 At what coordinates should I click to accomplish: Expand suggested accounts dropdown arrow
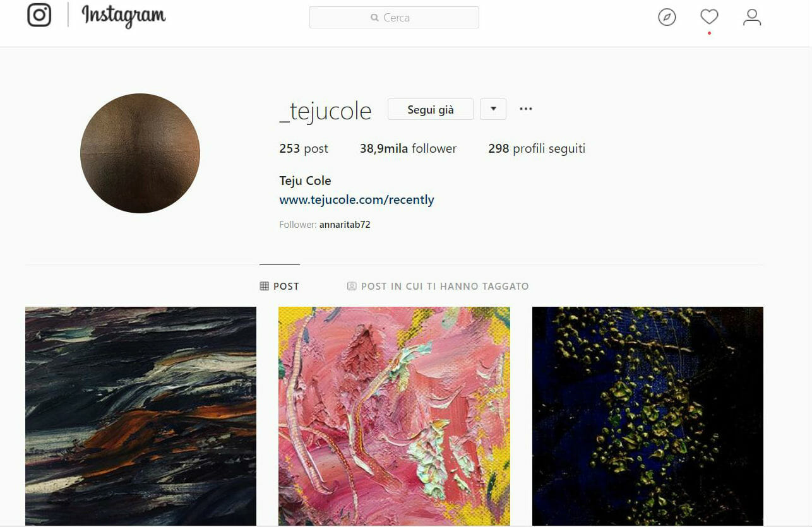tap(493, 109)
